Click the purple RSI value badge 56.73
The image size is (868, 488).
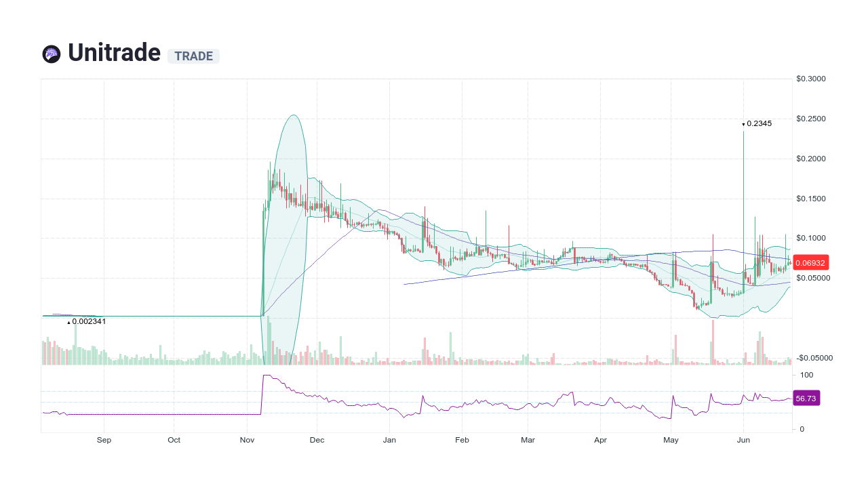point(806,398)
